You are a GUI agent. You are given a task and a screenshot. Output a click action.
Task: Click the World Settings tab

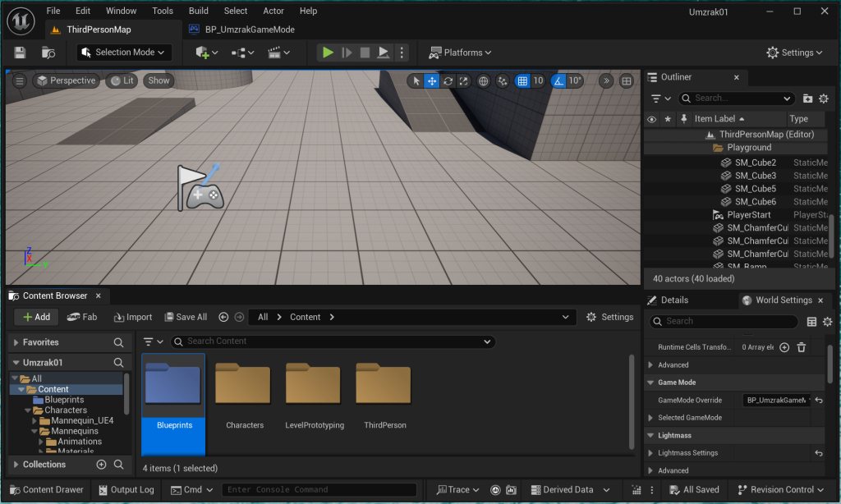click(784, 300)
